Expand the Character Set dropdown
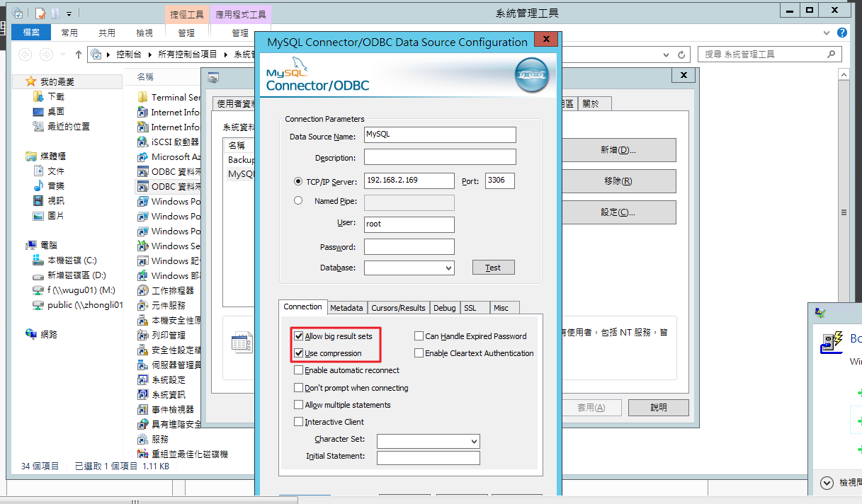This screenshot has width=862, height=504. [474, 441]
